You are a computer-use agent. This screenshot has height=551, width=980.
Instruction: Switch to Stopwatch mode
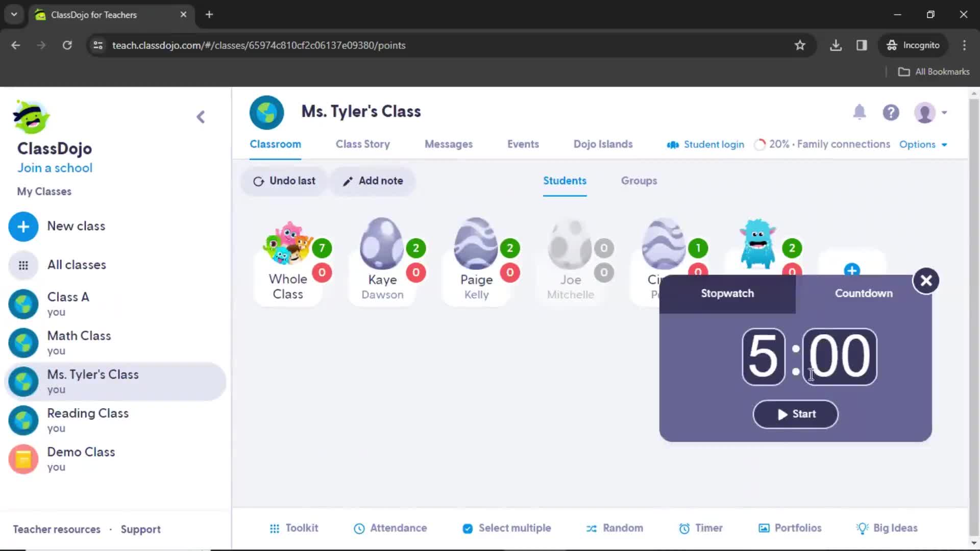tap(727, 293)
